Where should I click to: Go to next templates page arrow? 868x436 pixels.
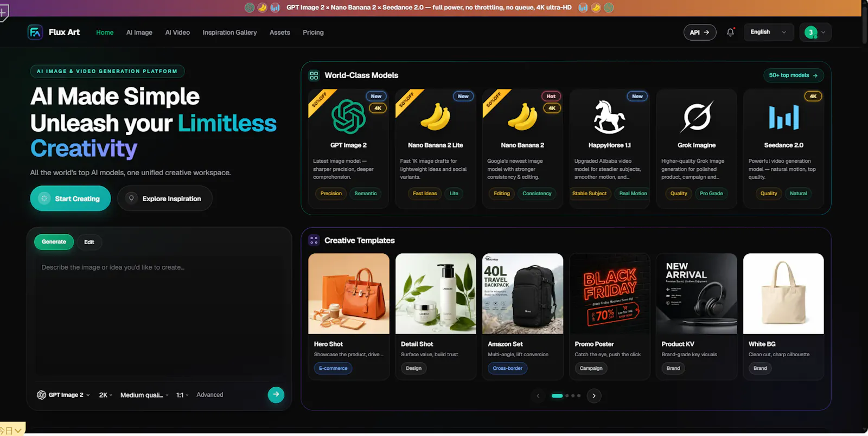(x=594, y=395)
